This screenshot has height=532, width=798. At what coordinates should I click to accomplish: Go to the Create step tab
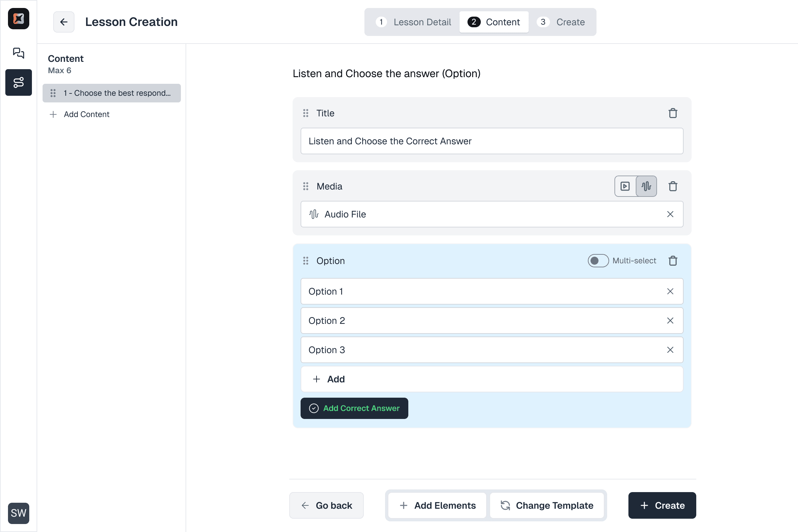561,22
